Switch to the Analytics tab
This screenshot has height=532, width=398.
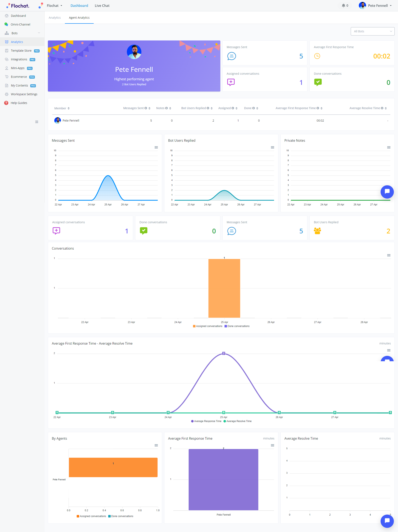[55, 18]
